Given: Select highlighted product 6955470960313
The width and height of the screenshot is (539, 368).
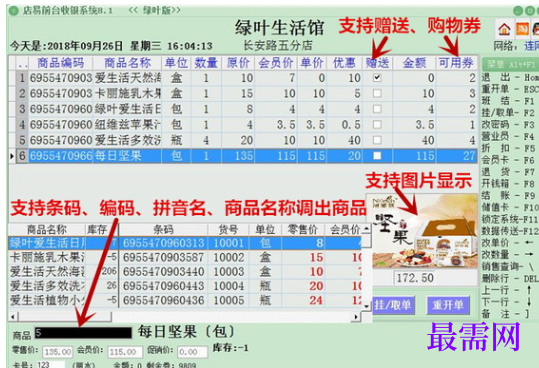Looking at the screenshot, I should click(x=185, y=243).
